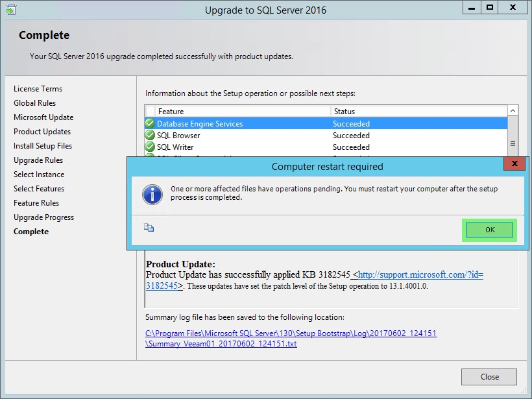Open the support.microsoft.com KB 3182545 link
The image size is (532, 399).
315,280
